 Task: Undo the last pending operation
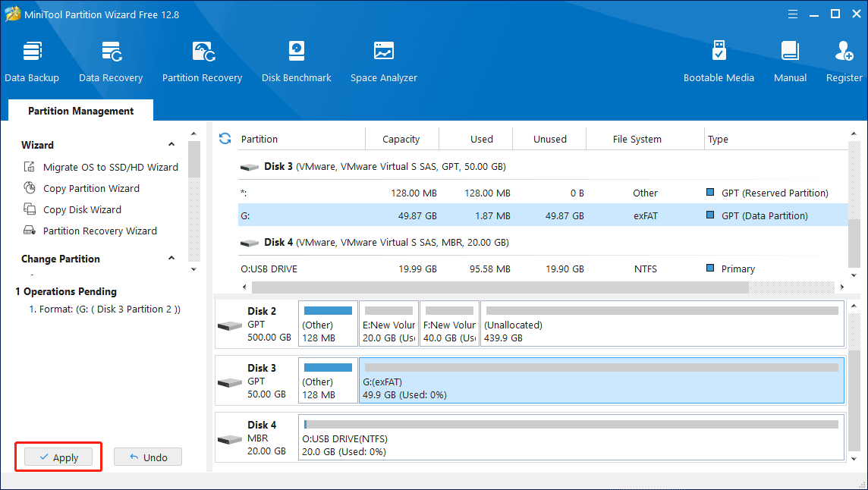point(148,457)
